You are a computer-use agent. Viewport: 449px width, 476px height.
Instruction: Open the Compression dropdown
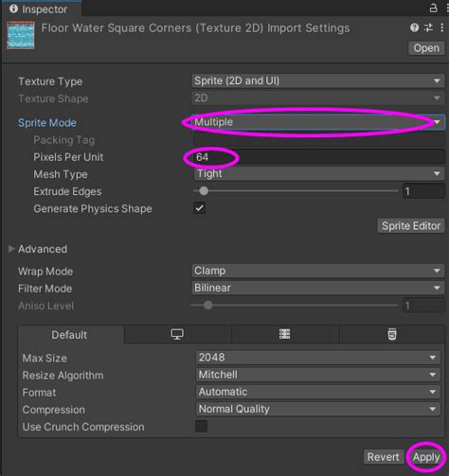318,409
